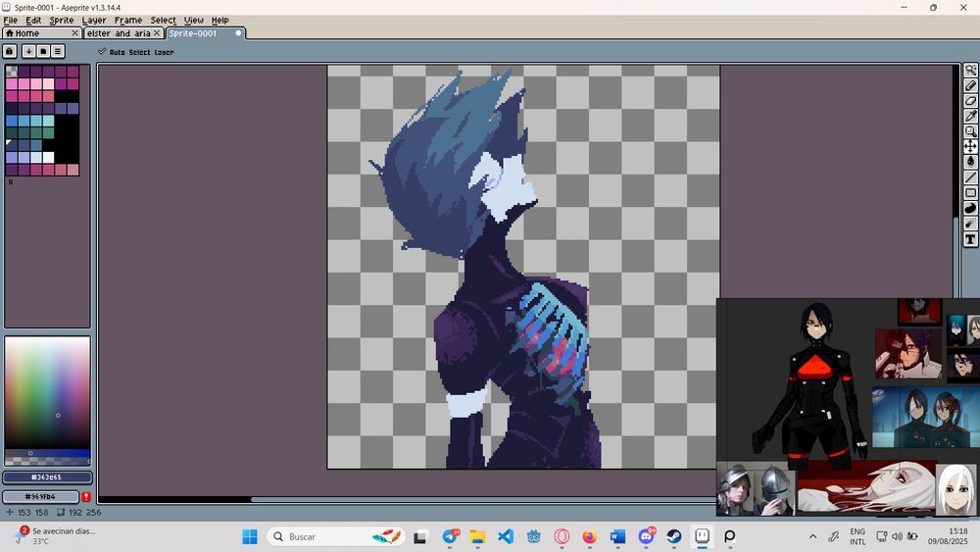This screenshot has height=552, width=980.
Task: Open the background color #969fb4 field
Action: click(40, 496)
